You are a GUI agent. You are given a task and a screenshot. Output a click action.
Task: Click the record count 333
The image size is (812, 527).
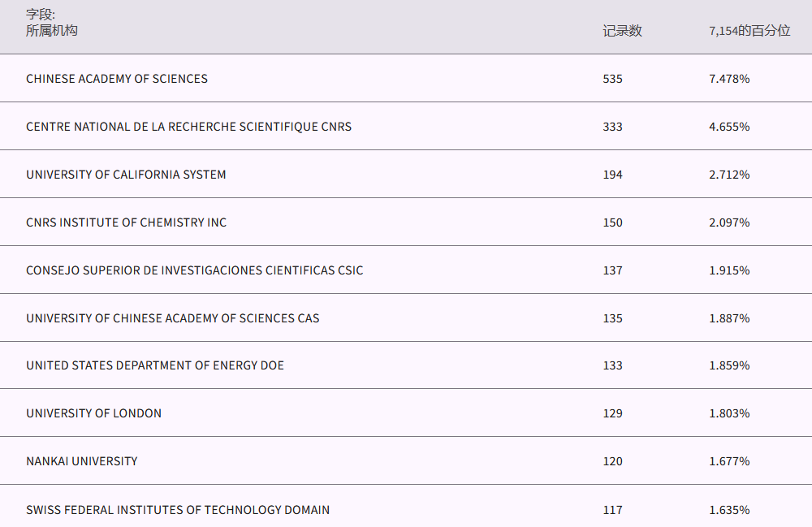613,127
